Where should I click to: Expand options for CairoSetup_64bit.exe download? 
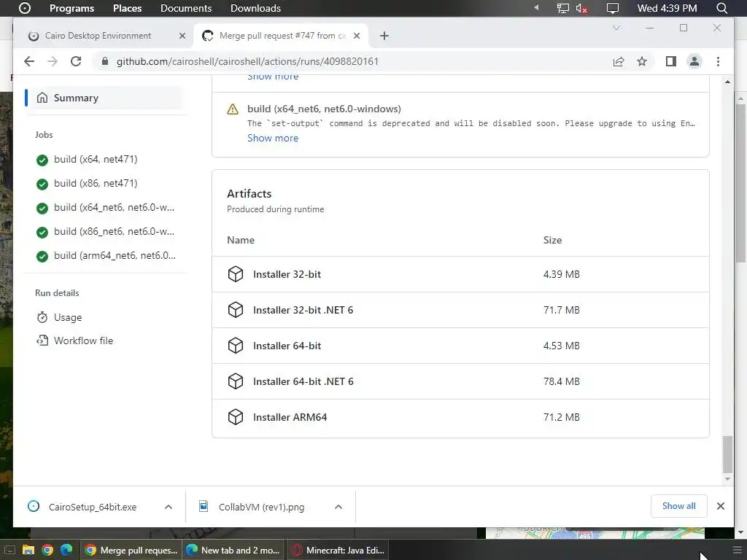tap(169, 507)
